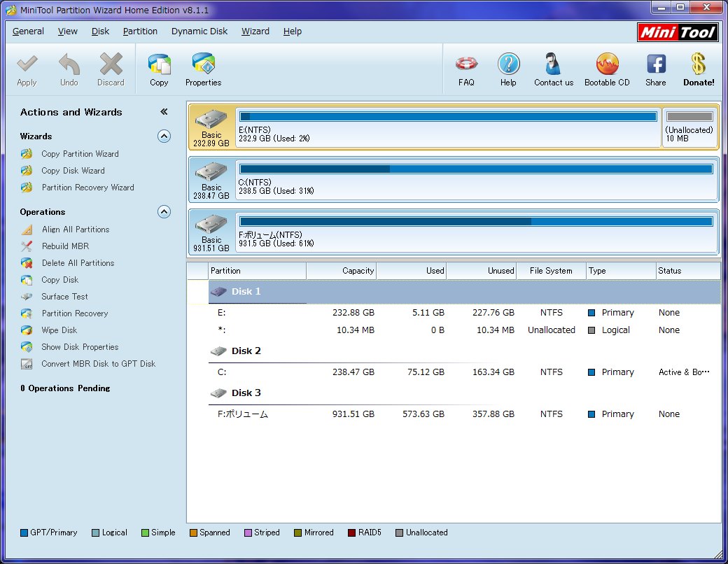Click the Bootable CD icon
728x564 pixels.
click(x=607, y=69)
